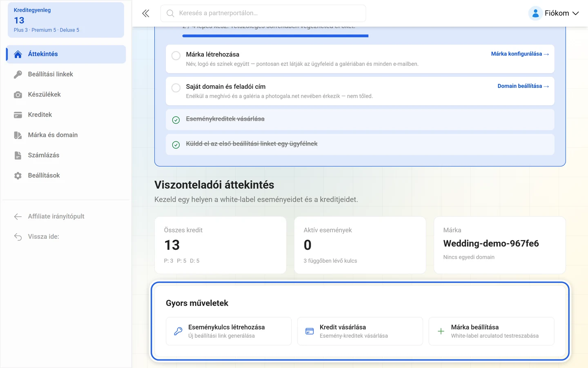Viewport: 588px width, 368px height.
Task: Open the Összes kredit summary card
Action: click(x=220, y=245)
